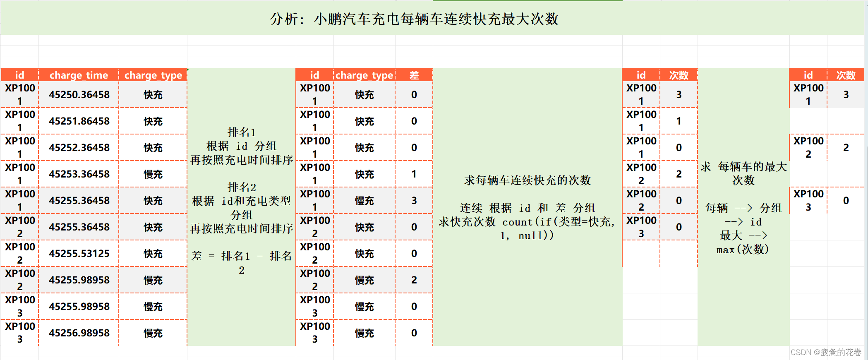Click 次数 value 1 in the middle 次数 table
The width and height of the screenshot is (868, 360).
pos(679,121)
